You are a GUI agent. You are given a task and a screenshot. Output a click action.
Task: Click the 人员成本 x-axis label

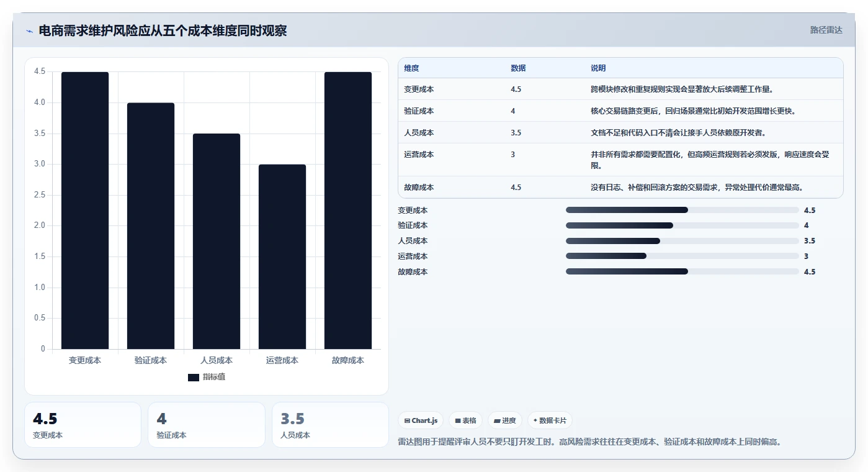click(217, 360)
